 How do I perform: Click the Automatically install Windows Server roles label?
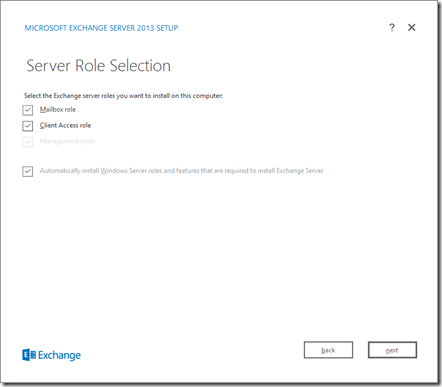(x=182, y=171)
